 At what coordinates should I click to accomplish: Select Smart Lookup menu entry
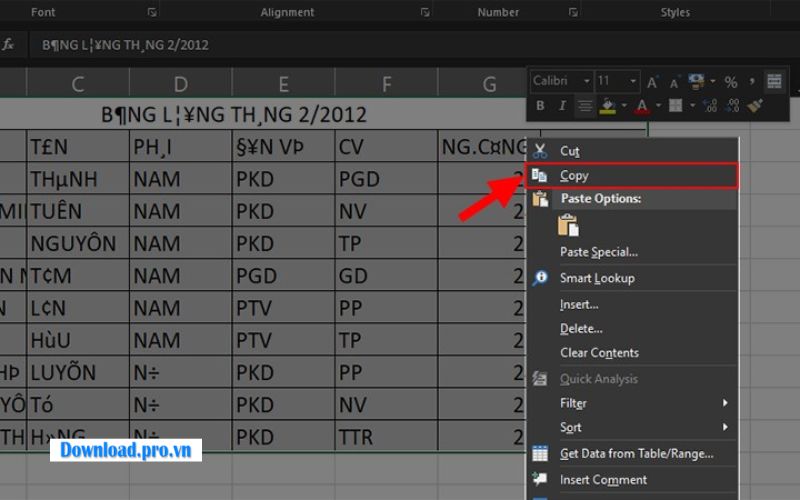(632, 278)
